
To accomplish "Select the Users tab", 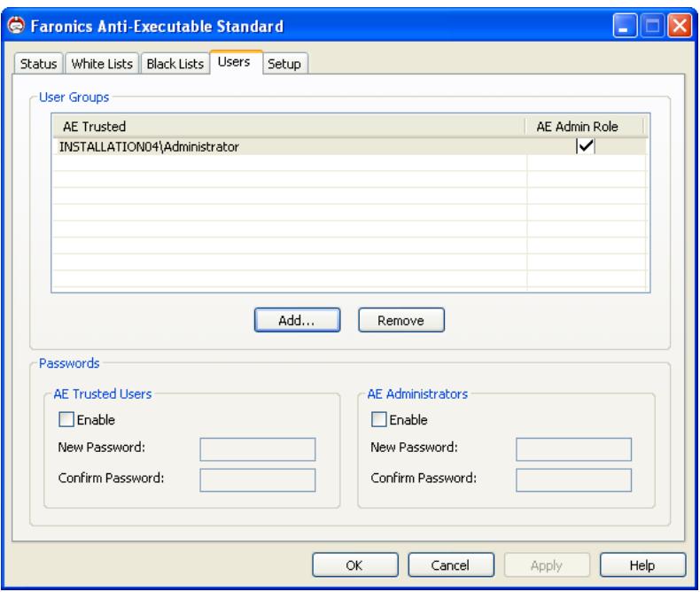I will tap(235, 62).
